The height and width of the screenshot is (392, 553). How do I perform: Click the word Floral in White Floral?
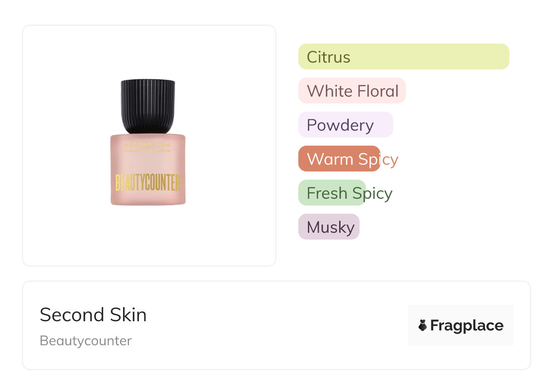378,91
